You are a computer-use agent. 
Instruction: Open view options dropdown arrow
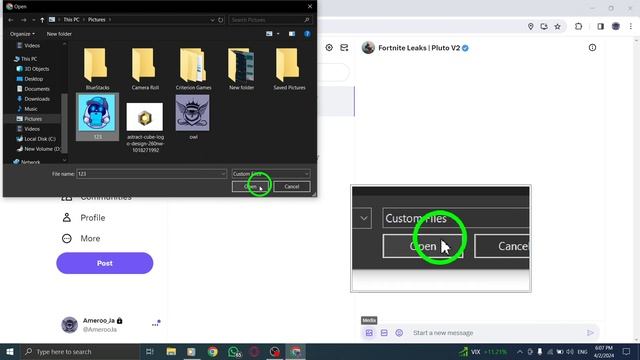[x=278, y=34]
